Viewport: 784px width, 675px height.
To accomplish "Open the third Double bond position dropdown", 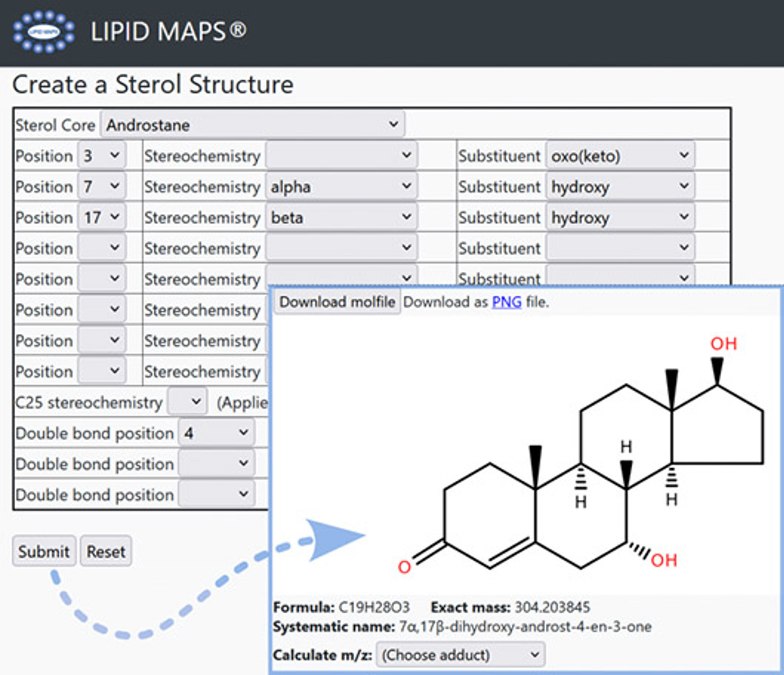I will [216, 495].
